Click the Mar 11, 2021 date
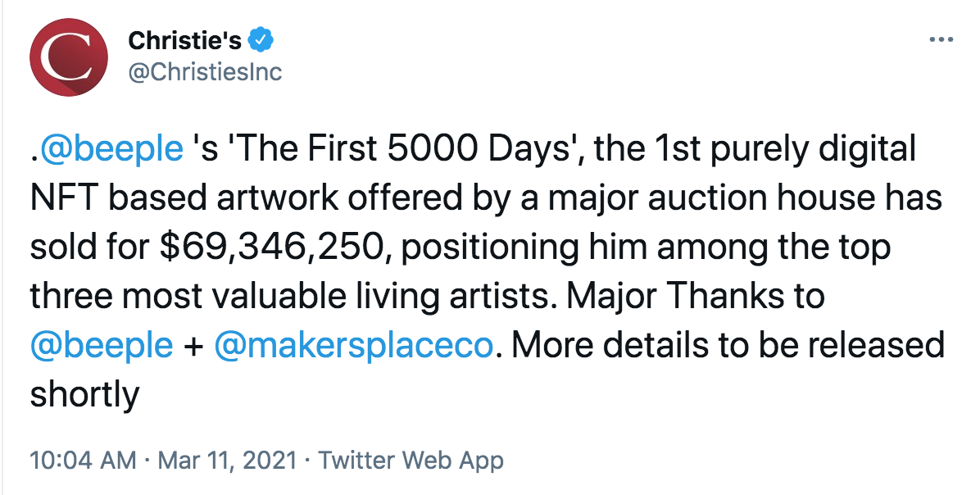 [225, 460]
